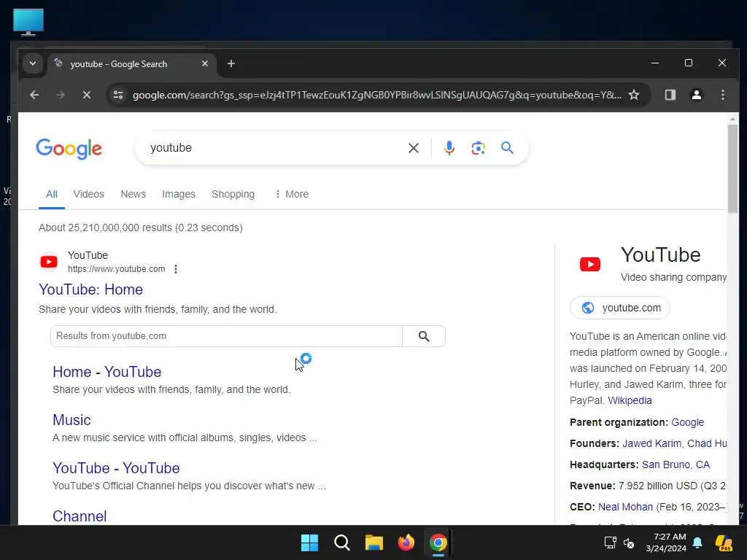Select Chrome icon in taskbar
747x560 pixels.
click(x=438, y=542)
